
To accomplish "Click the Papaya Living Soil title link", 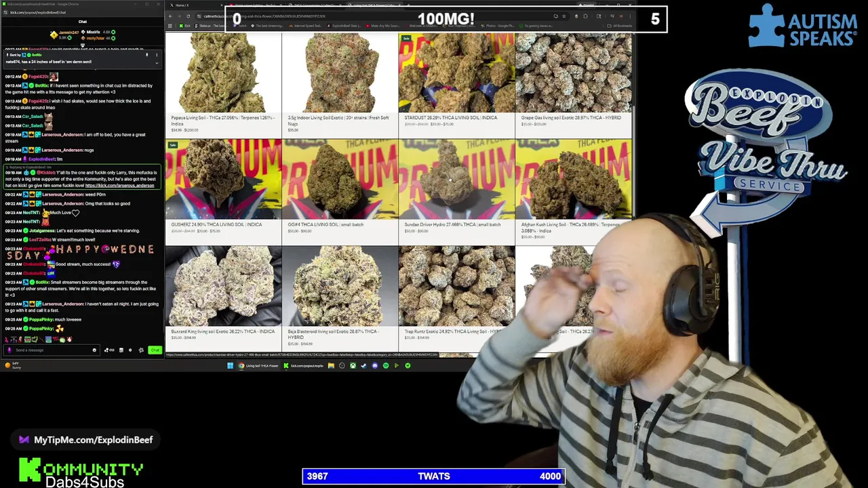I will pyautogui.click(x=222, y=121).
